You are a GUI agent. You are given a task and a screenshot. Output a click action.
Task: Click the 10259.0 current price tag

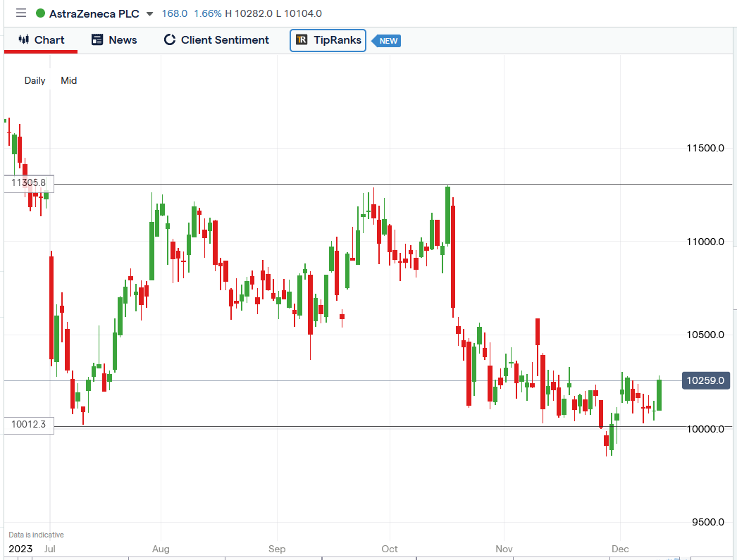pos(705,380)
